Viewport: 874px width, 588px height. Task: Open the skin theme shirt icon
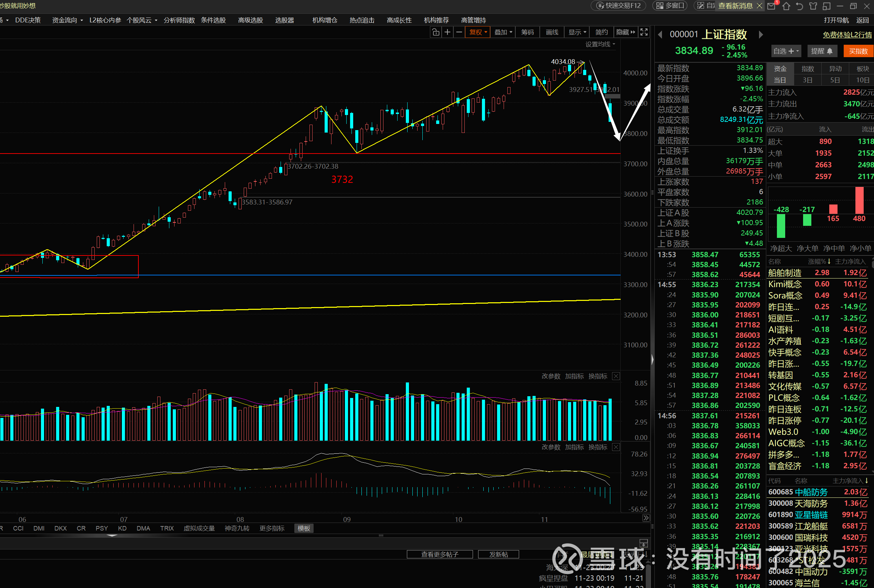(813, 6)
